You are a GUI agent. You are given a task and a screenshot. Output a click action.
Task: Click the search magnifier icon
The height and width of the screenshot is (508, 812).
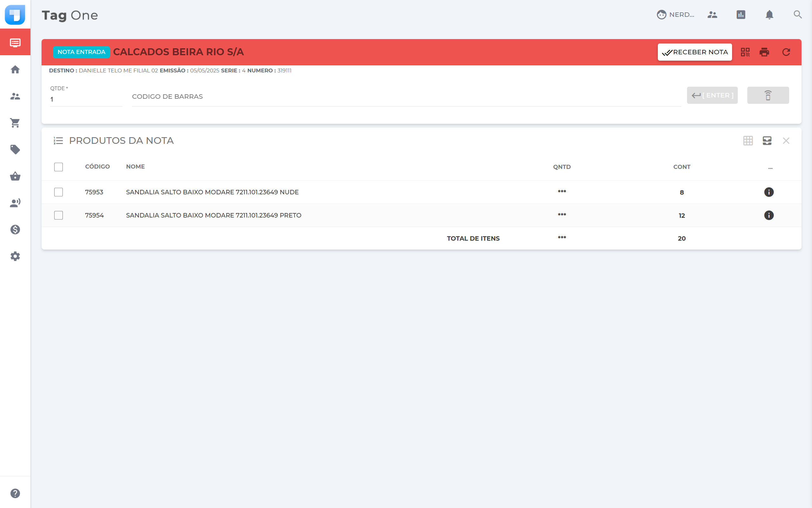coord(798,15)
